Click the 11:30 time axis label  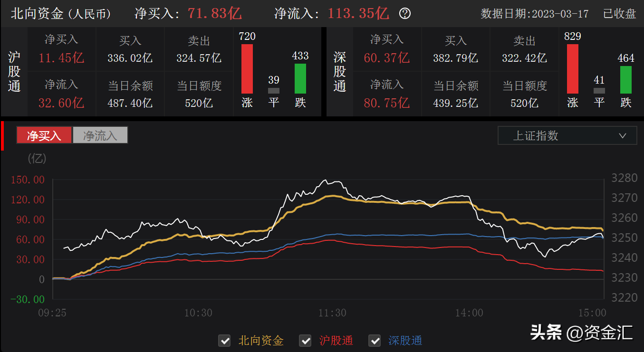pyautogui.click(x=332, y=313)
